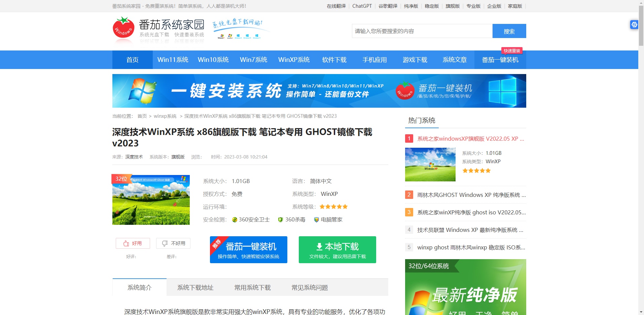644x315 pixels.
Task: Click the 360安全卫士 security check icon
Action: (x=235, y=220)
